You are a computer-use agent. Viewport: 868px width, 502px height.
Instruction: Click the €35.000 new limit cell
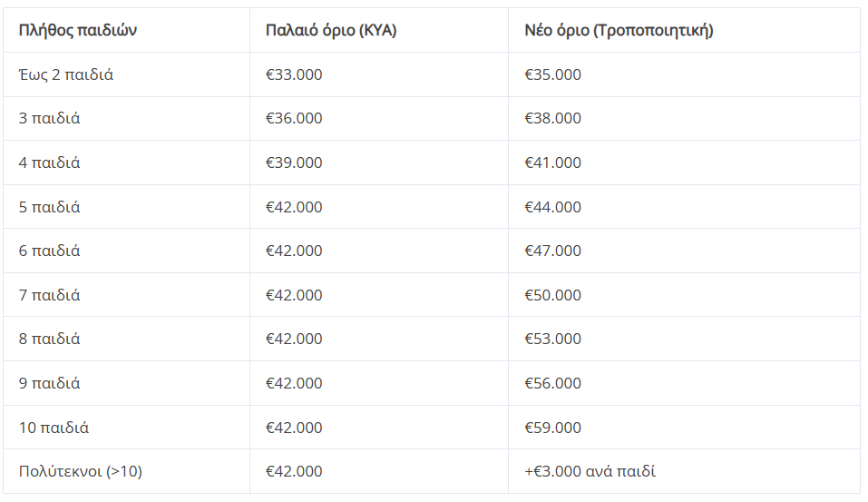pos(553,74)
